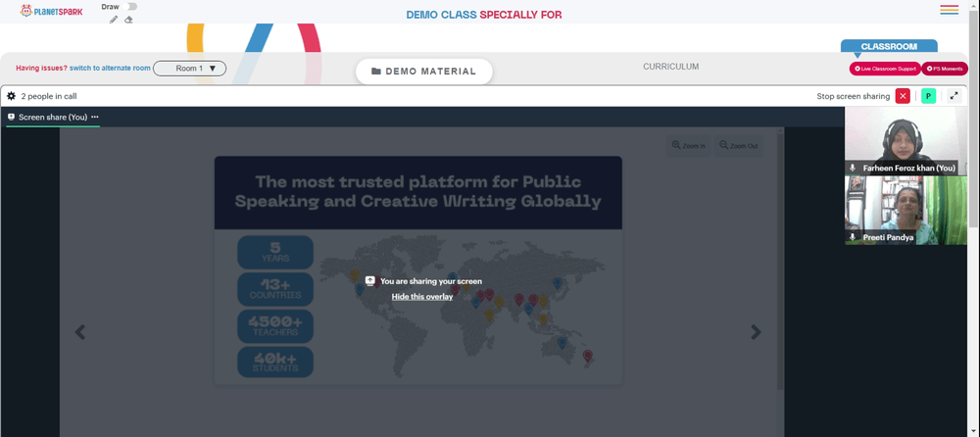The image size is (980, 437).
Task: Expand call to fullscreen
Action: click(954, 96)
